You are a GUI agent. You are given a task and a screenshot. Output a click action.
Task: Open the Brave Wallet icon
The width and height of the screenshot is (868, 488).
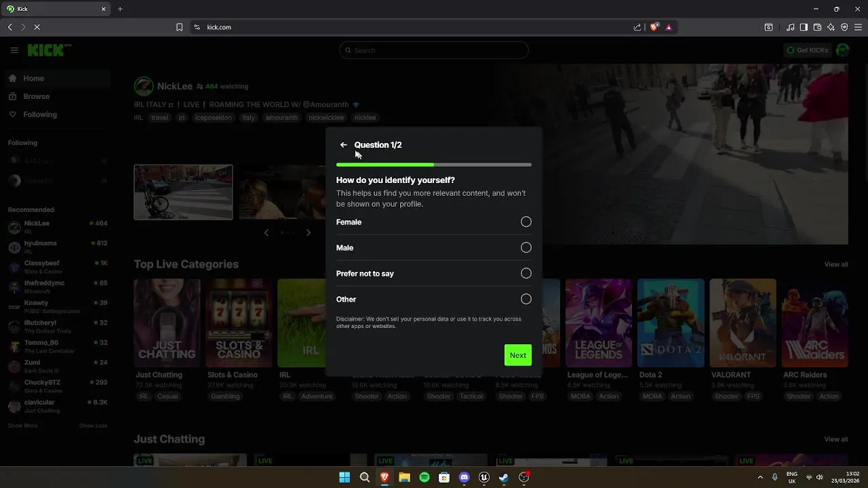pos(817,27)
